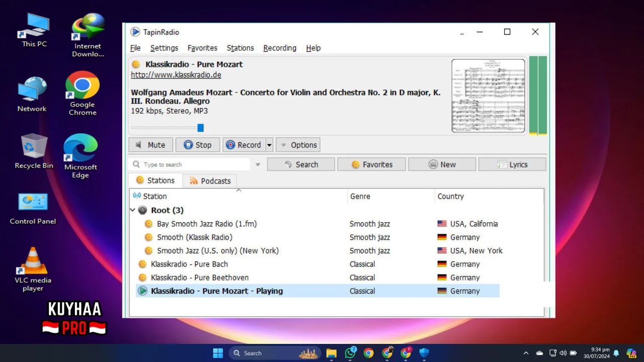Click the Germany flag in Pure Bach row
Image resolution: width=644 pixels, height=362 pixels.
pyautogui.click(x=442, y=264)
